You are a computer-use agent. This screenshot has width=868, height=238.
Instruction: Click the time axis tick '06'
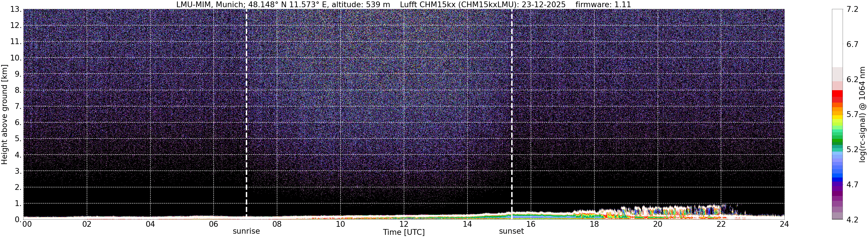pos(214,224)
